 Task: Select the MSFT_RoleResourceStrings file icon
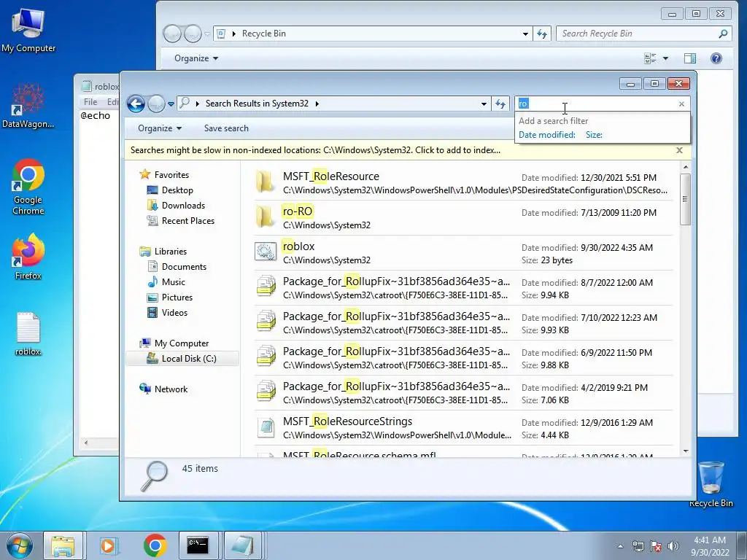266,427
